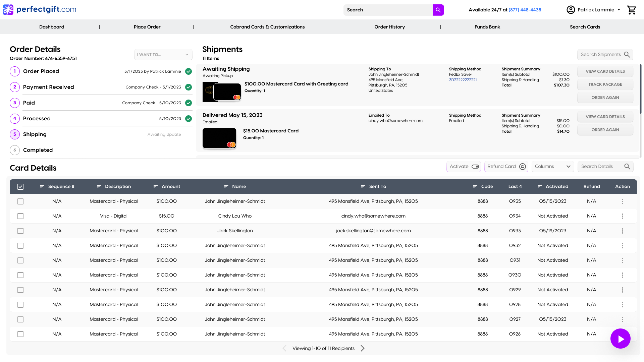Check the row for Jack Skellington
Image resolution: width=644 pixels, height=362 pixels.
pos(20,231)
